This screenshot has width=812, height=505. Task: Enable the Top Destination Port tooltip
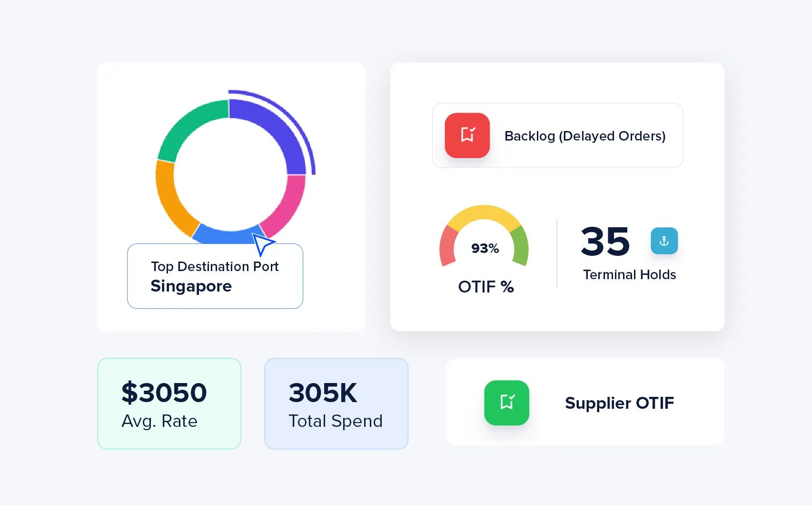215,276
